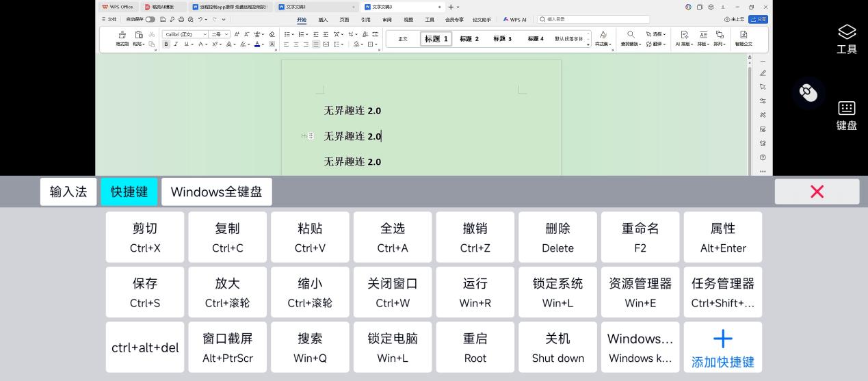Switch to References (引用) ribbon tab
868x381 pixels.
[366, 20]
